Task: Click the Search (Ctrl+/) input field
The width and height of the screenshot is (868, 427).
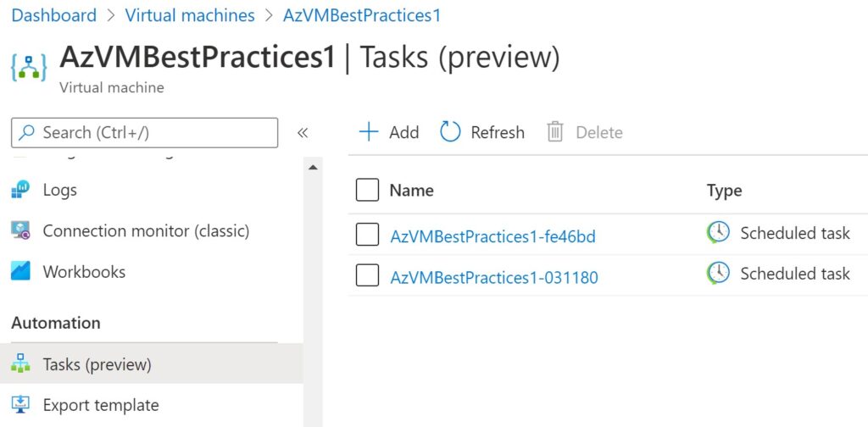Action: [144, 133]
